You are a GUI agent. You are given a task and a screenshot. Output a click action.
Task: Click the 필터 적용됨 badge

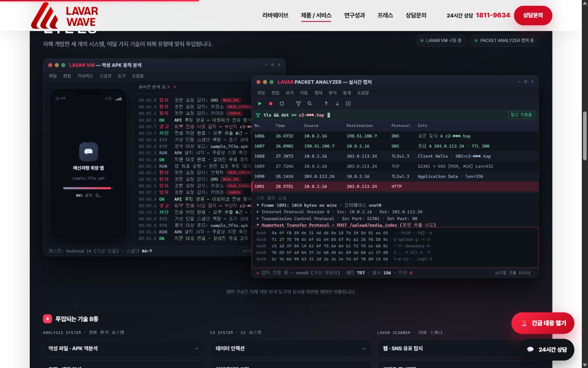pyautogui.click(x=521, y=115)
